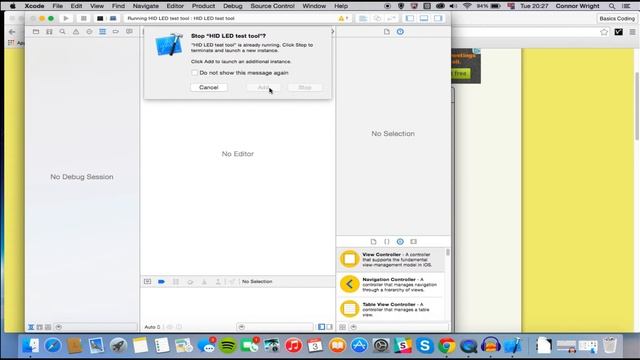Toggle the debug area visibility
The width and height of the screenshot is (640, 360).
click(x=424, y=18)
